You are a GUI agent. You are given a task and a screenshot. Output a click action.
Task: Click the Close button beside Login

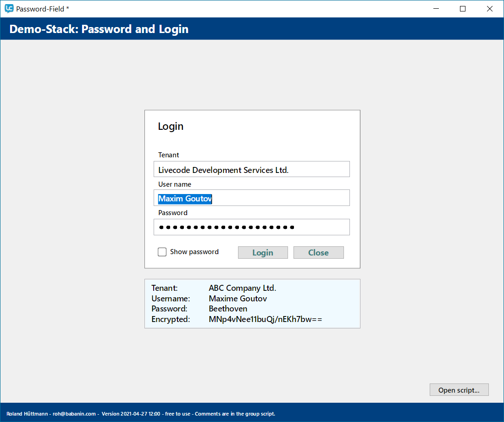point(318,253)
